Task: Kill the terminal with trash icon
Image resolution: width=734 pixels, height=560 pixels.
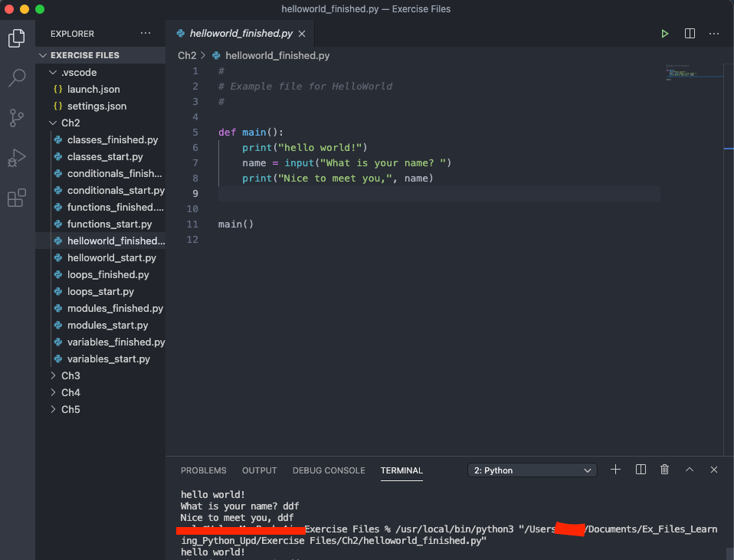Action: pos(665,470)
